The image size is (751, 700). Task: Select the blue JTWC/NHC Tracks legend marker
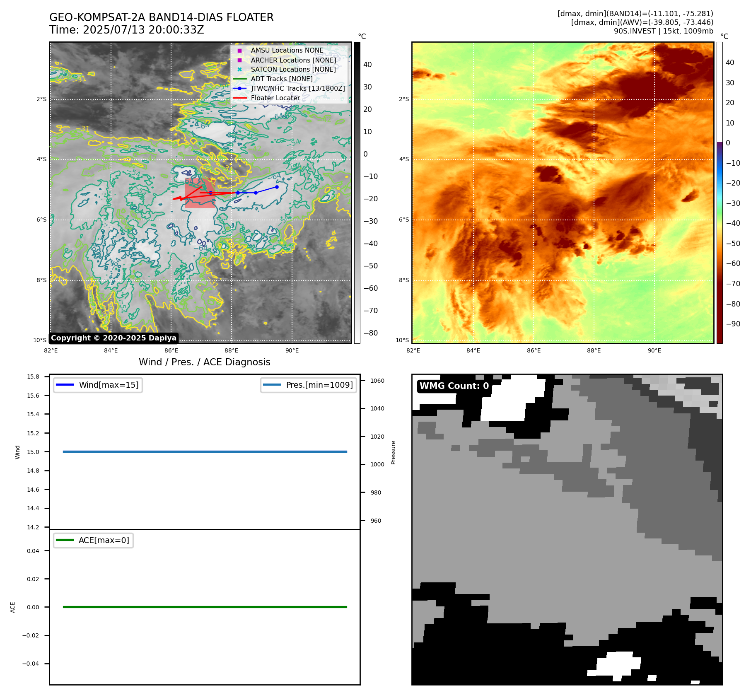pyautogui.click(x=239, y=89)
